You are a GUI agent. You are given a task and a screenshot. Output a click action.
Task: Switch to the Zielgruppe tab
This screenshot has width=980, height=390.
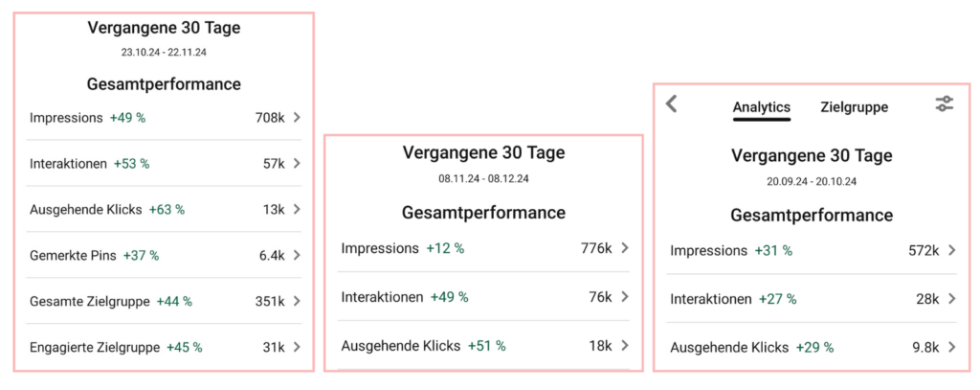[854, 107]
